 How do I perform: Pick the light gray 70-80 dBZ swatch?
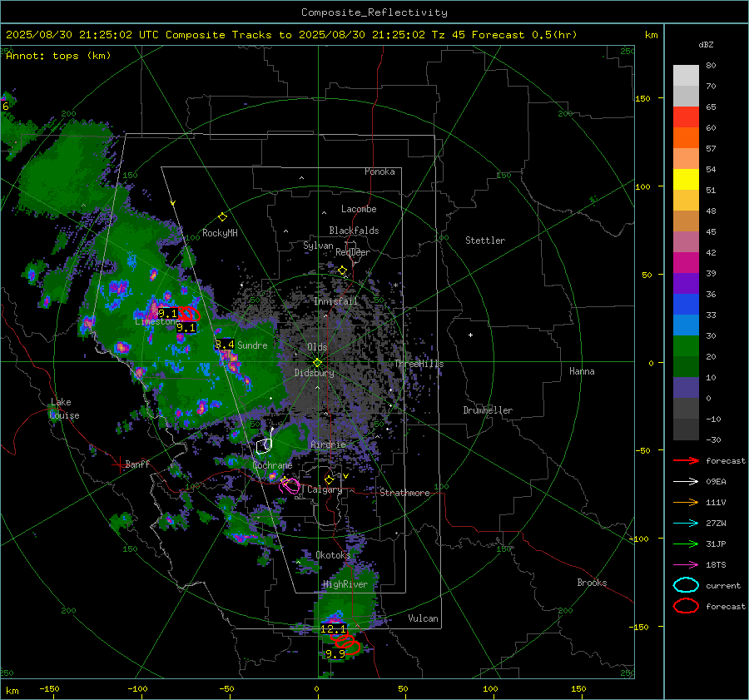point(686,76)
